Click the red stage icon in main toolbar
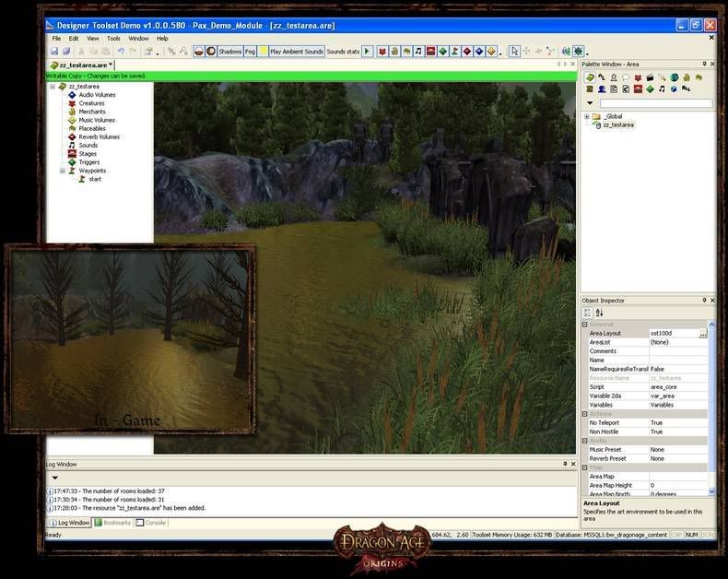Image resolution: width=728 pixels, height=579 pixels. point(431,51)
